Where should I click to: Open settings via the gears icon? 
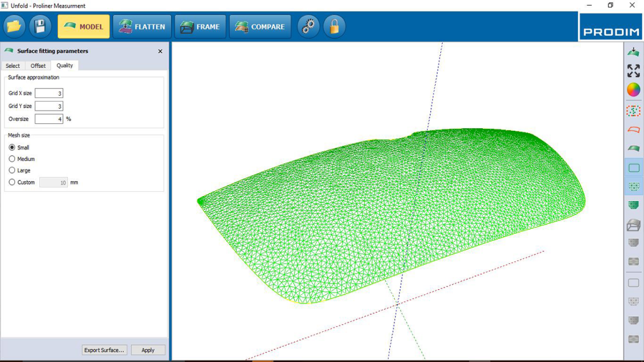coord(308,26)
